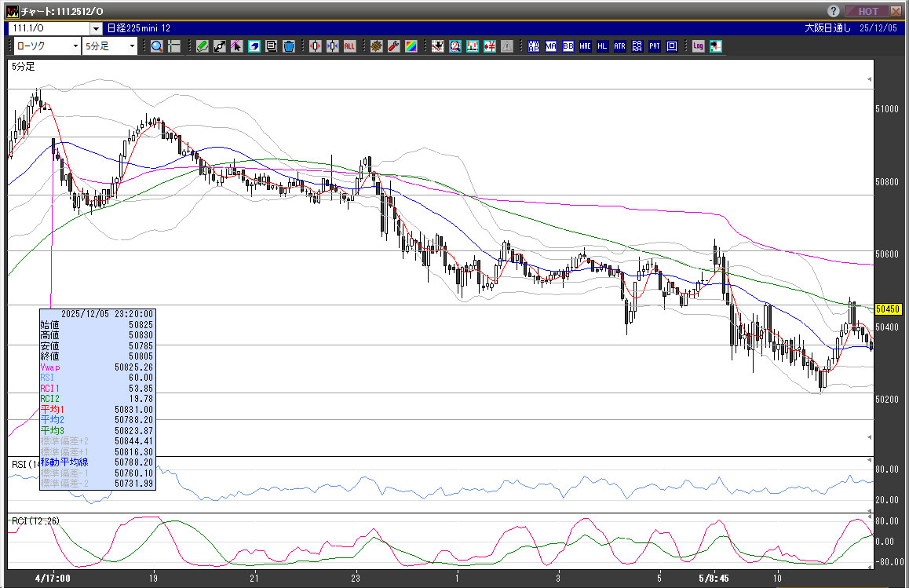The height and width of the screenshot is (588, 909).
Task: Select the crosshair cursor tool
Action: point(174,46)
